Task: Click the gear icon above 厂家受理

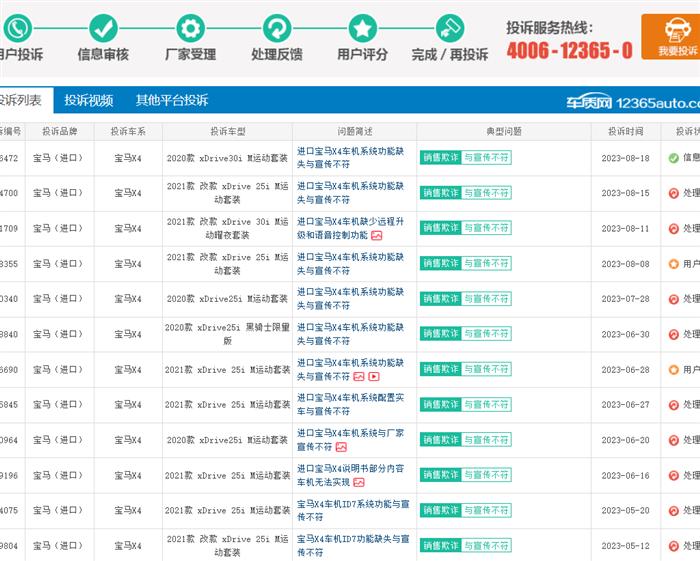Action: [x=191, y=28]
